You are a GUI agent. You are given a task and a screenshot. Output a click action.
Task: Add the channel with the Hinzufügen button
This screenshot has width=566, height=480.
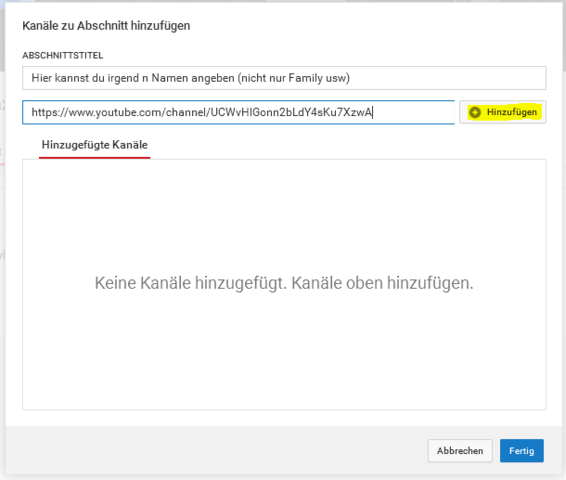coord(502,112)
